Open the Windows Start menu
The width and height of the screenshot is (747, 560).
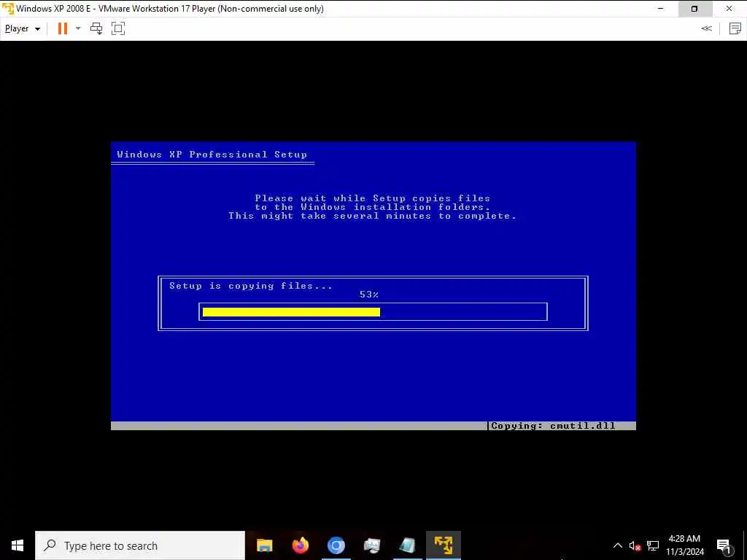pyautogui.click(x=18, y=545)
